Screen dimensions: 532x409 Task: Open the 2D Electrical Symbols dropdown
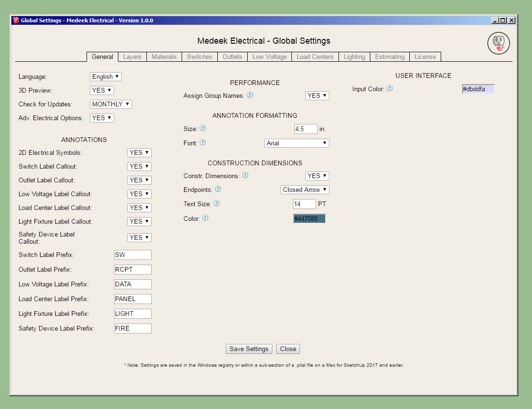point(139,152)
